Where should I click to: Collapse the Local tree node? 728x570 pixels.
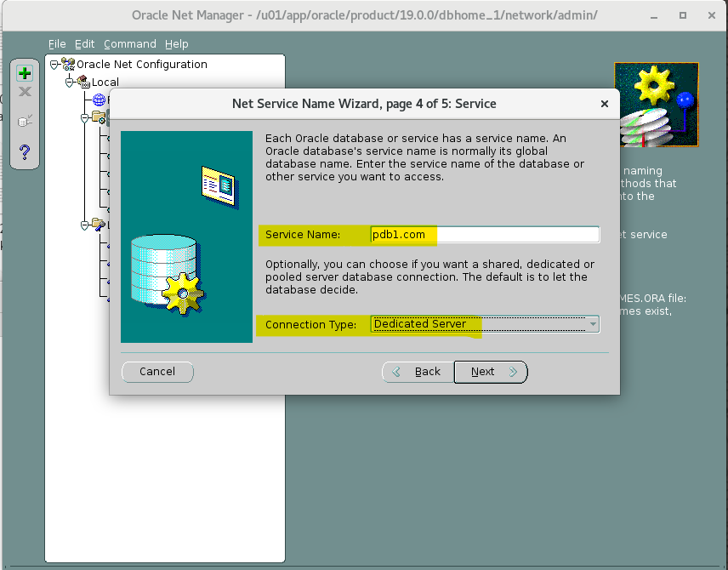point(70,83)
